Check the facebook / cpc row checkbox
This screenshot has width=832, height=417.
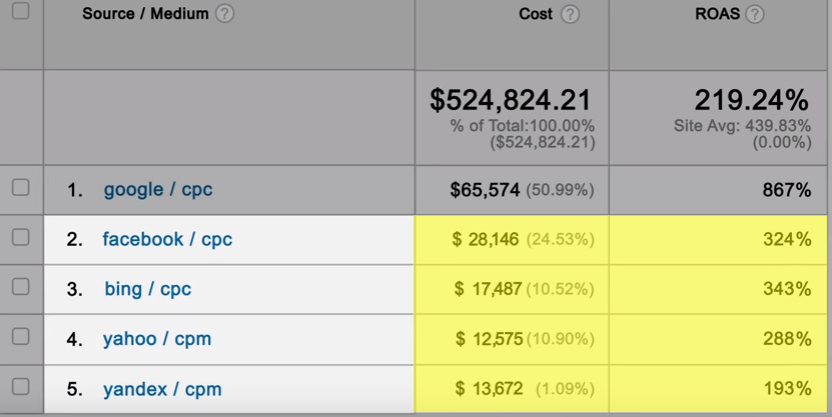[20, 237]
